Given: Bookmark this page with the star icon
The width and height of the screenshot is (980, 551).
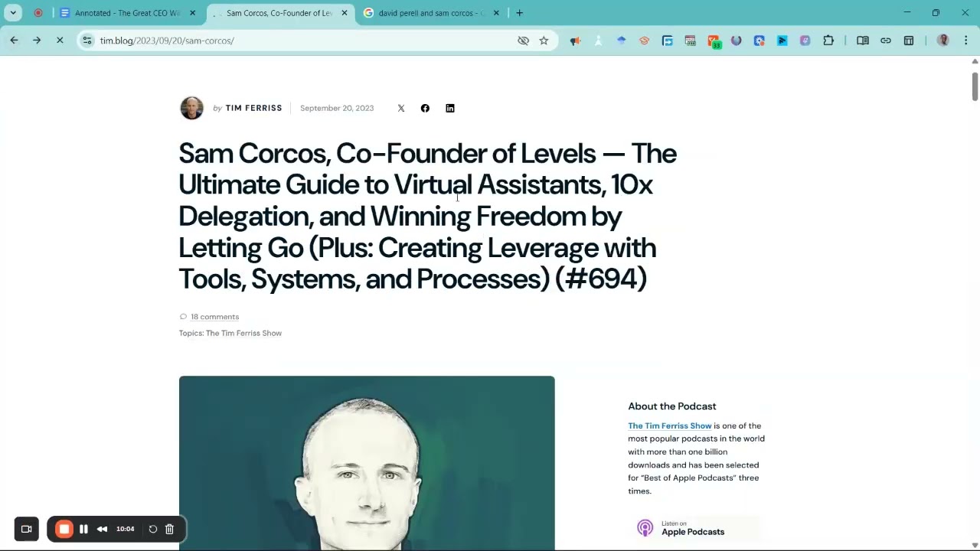Looking at the screenshot, I should pyautogui.click(x=544, y=41).
